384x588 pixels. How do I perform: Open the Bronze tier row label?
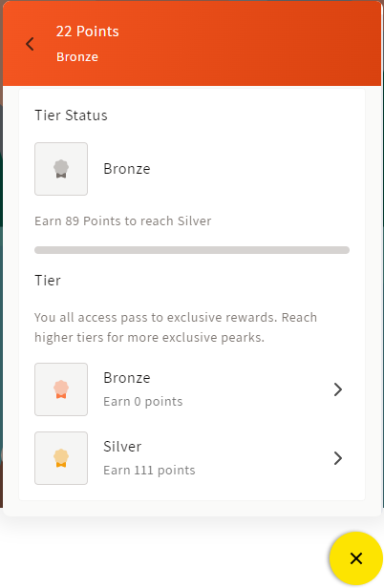coord(127,378)
